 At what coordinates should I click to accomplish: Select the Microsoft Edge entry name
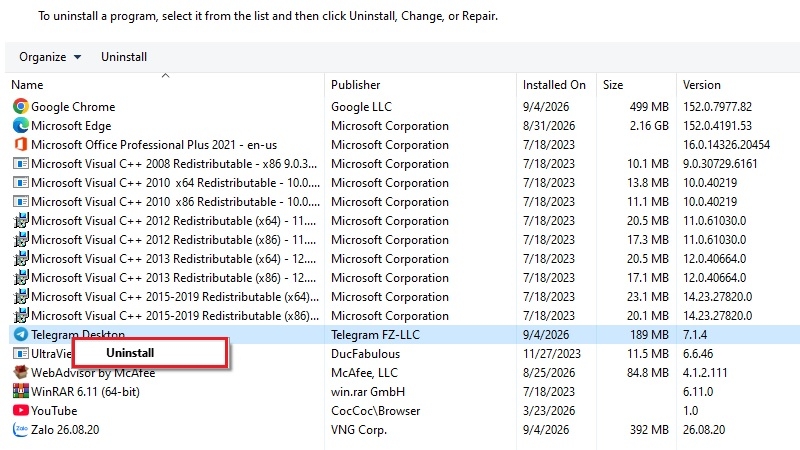tap(71, 126)
